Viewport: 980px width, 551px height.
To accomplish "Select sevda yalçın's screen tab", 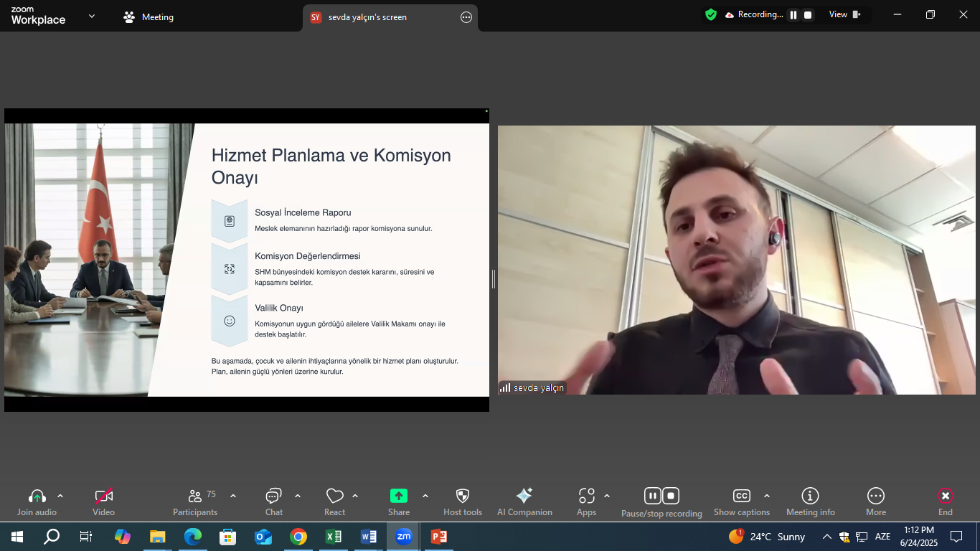I will tap(367, 17).
